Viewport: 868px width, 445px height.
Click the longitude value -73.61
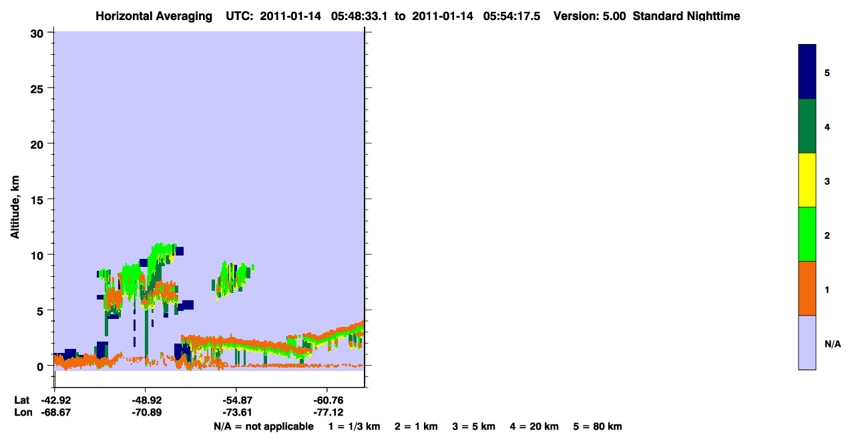[x=236, y=413]
